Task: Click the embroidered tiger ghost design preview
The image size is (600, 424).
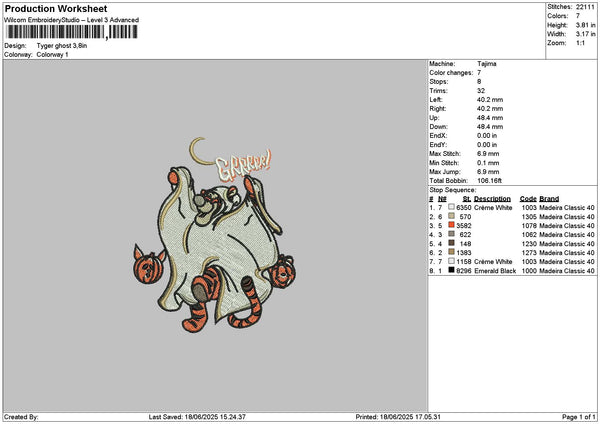Action: click(214, 235)
